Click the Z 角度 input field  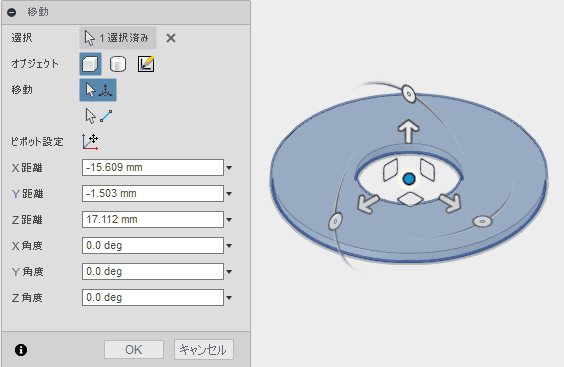153,298
